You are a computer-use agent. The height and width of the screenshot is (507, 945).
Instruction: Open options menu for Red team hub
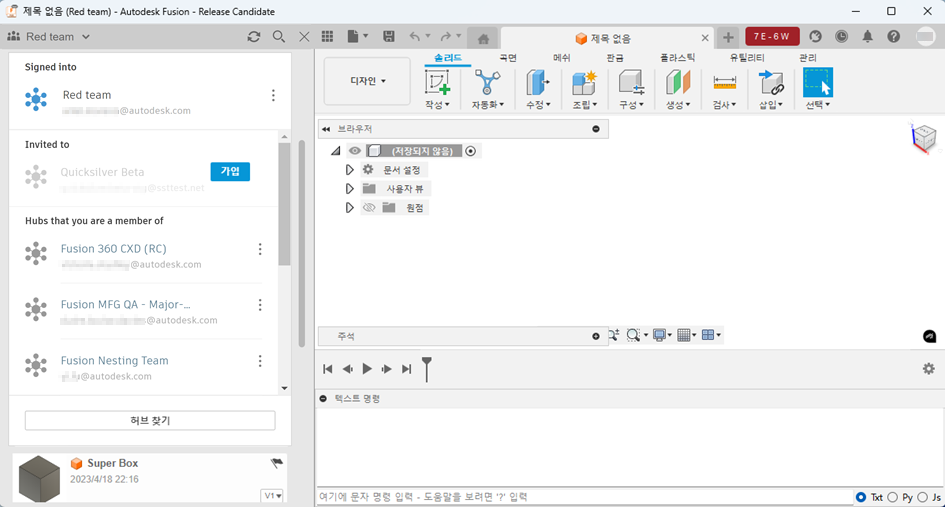coord(273,95)
